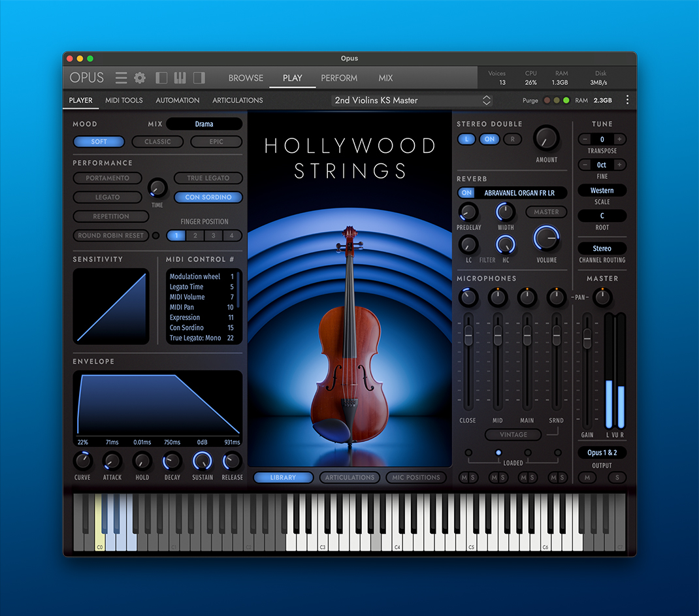
Task: Increase transpose with plus button
Action: pyautogui.click(x=619, y=139)
